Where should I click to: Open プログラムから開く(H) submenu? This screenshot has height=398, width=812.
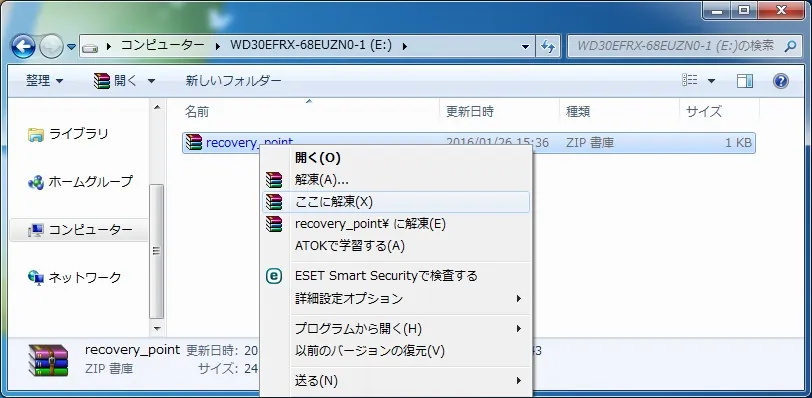point(396,328)
